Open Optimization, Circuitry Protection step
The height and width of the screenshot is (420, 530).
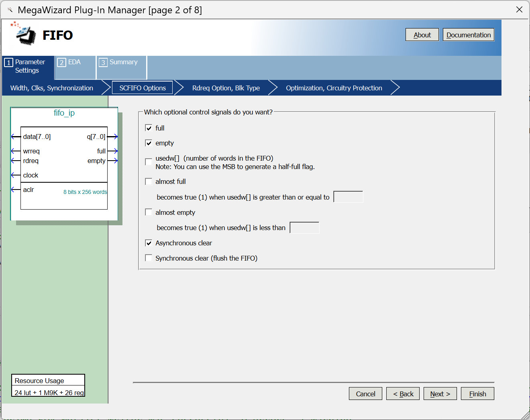(334, 88)
